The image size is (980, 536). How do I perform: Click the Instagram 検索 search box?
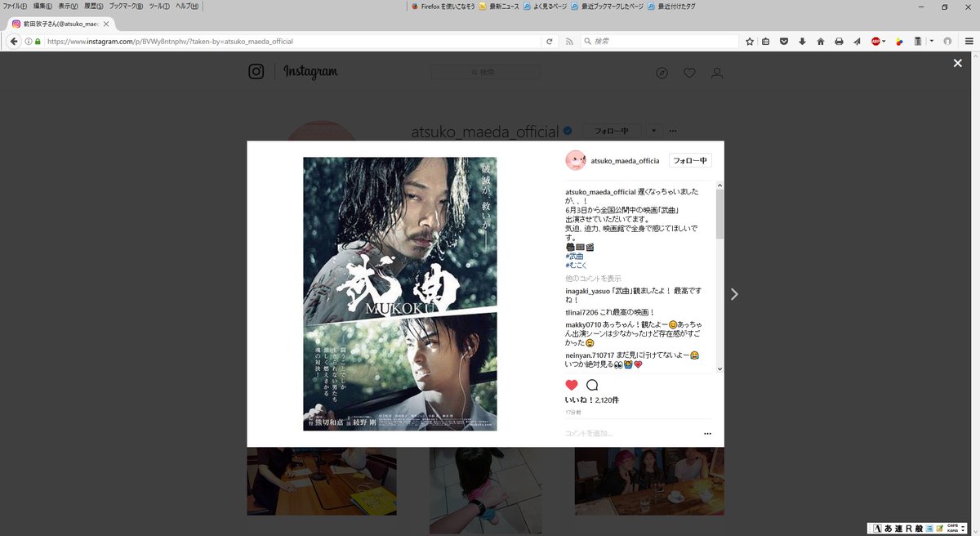click(485, 73)
